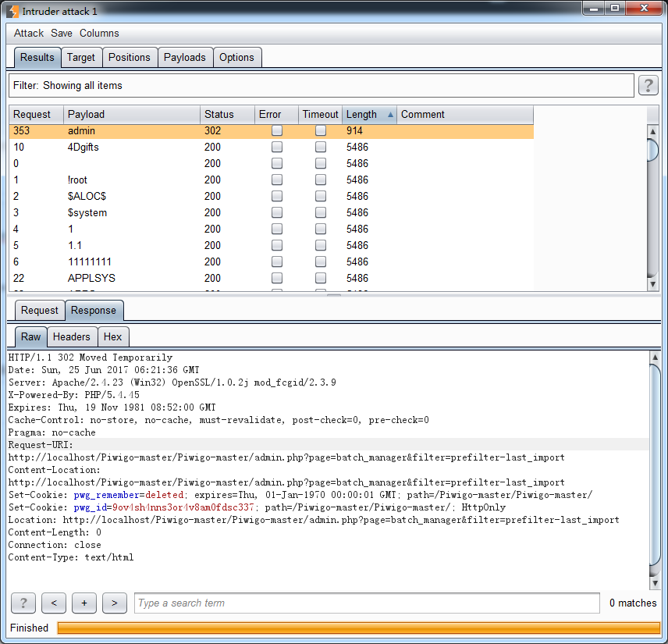Click the Length column sort arrow

pos(390,114)
